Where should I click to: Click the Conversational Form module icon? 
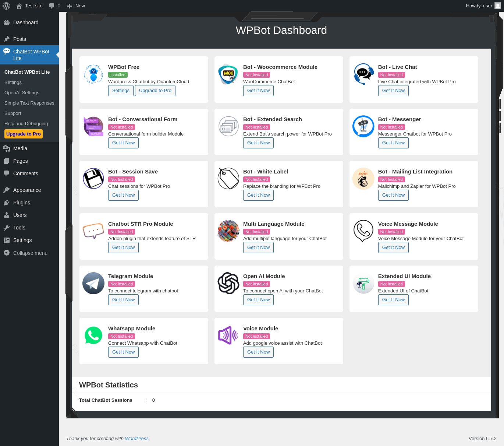click(93, 126)
